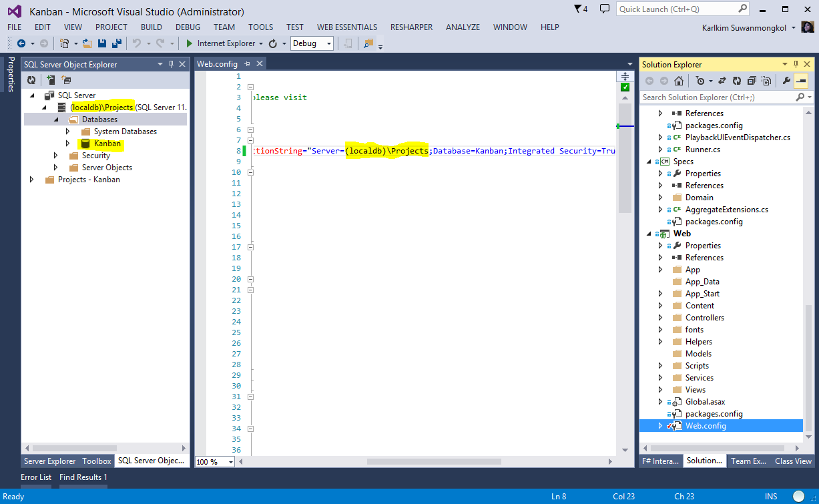This screenshot has height=504, width=819.
Task: Click the Show All Files icon
Action: pos(766,81)
